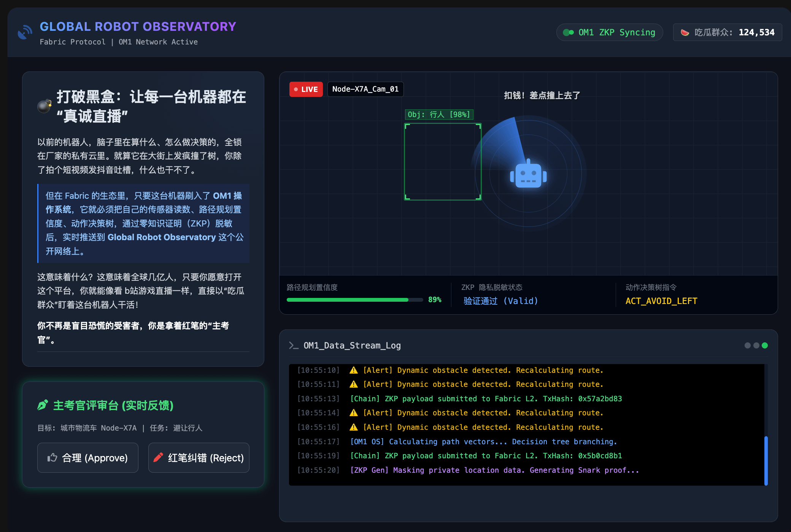Viewport: 791px width, 532px height.
Task: Click the TxHash 0x57a2bd83 log entry
Action: pyautogui.click(x=486, y=399)
